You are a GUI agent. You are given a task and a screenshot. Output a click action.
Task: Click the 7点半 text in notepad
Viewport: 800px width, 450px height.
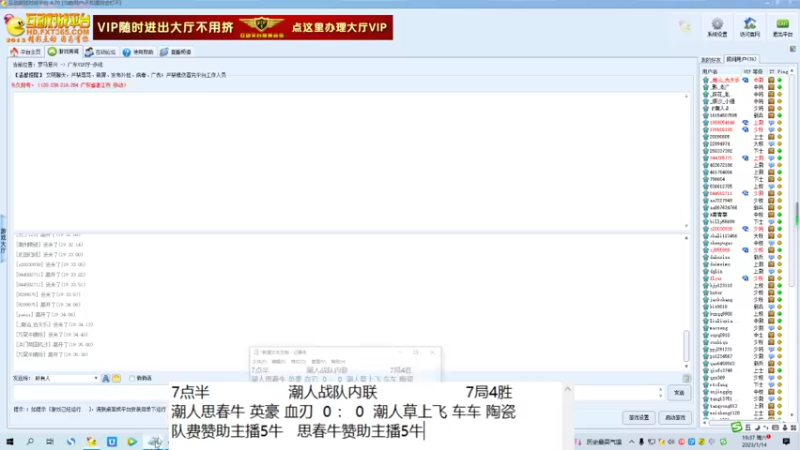coord(190,392)
